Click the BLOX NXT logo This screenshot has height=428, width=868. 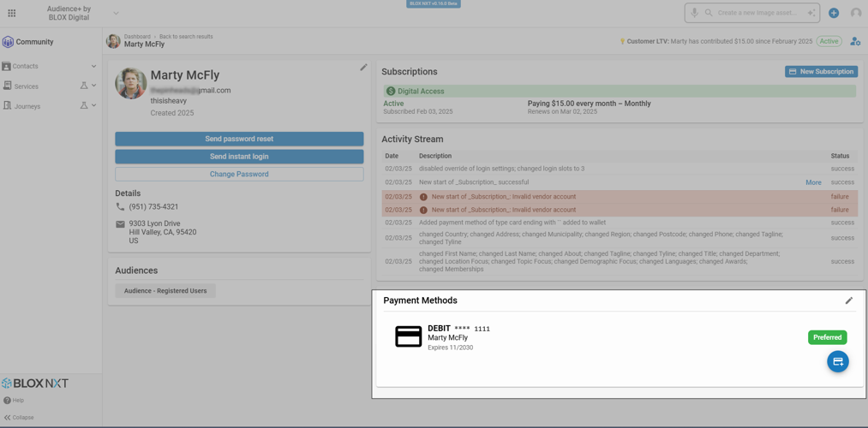35,383
